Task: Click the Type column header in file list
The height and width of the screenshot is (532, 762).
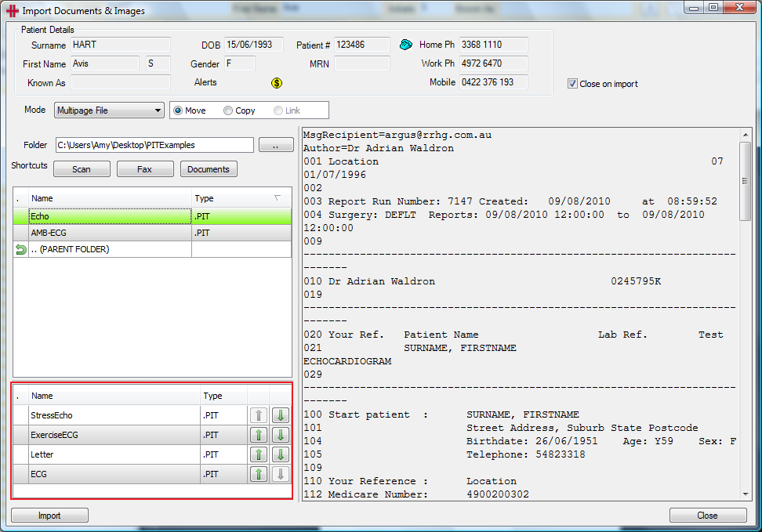Action: pyautogui.click(x=241, y=198)
